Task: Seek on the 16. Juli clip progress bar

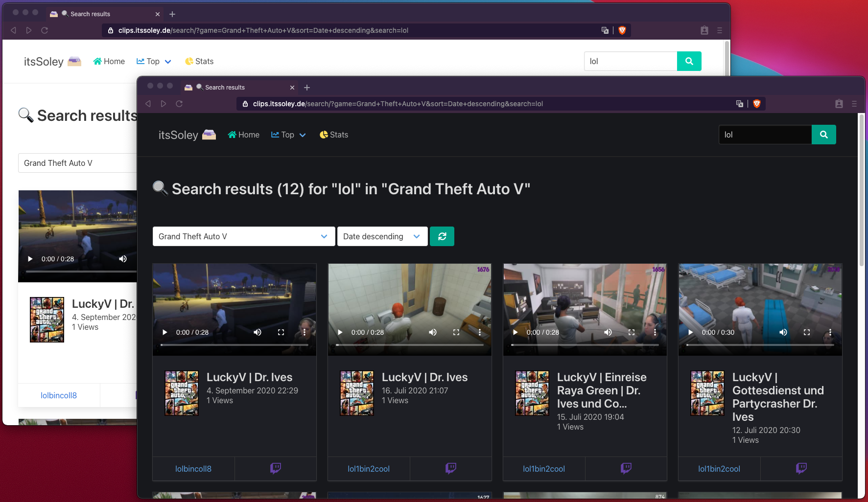Action: [410, 345]
